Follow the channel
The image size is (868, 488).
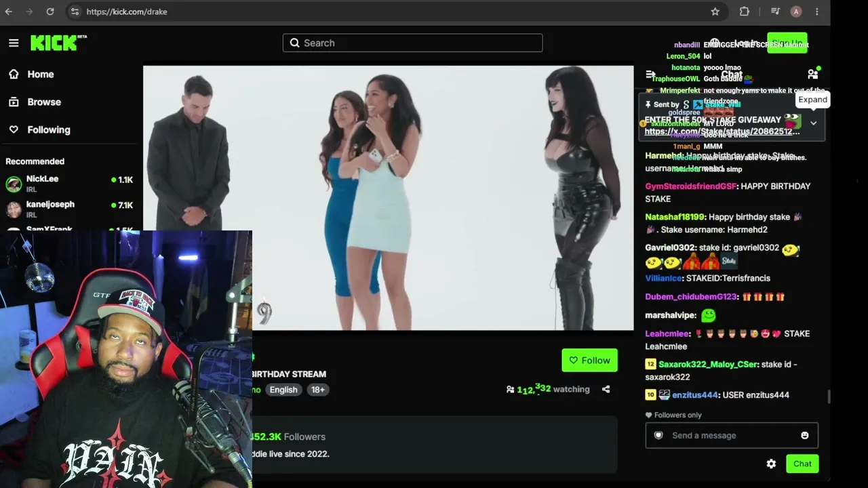(x=589, y=360)
